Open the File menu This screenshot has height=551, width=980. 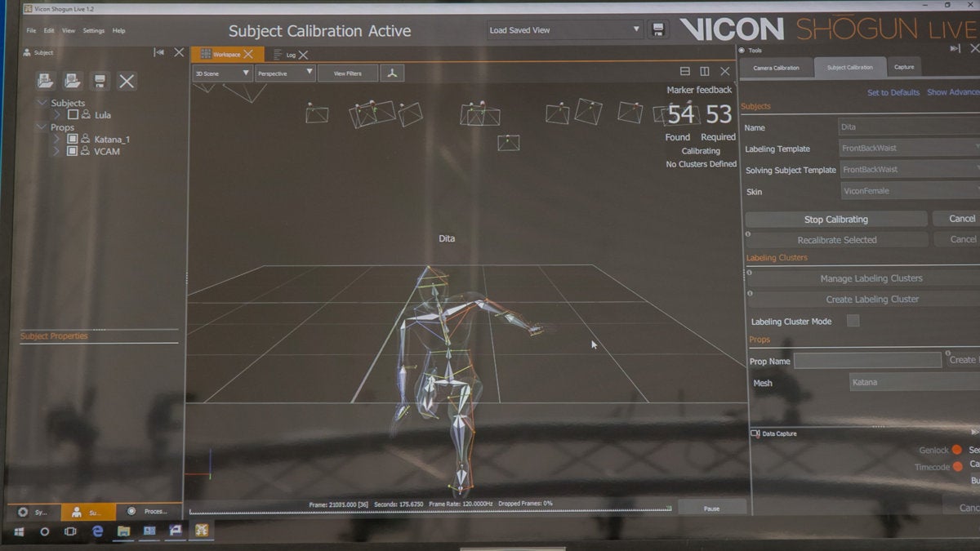31,31
